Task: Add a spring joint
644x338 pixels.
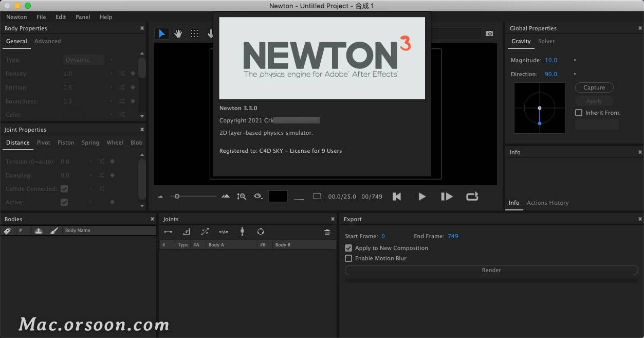Action: [x=223, y=232]
